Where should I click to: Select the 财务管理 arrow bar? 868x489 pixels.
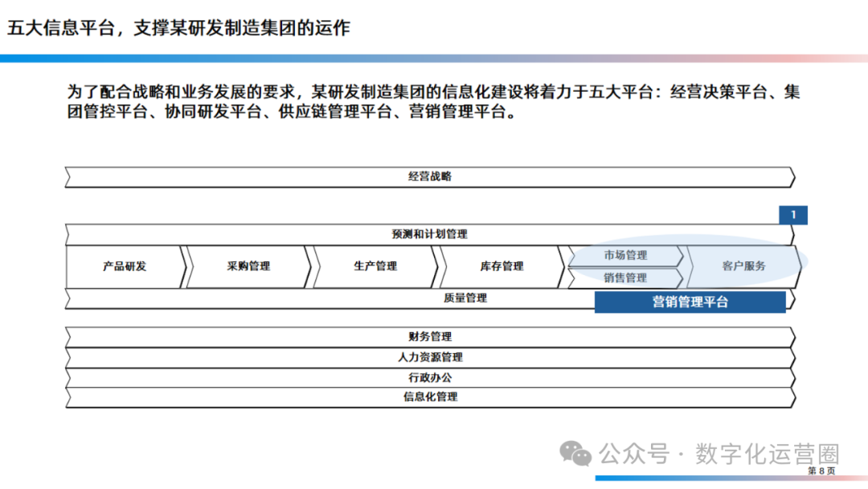pyautogui.click(x=430, y=337)
